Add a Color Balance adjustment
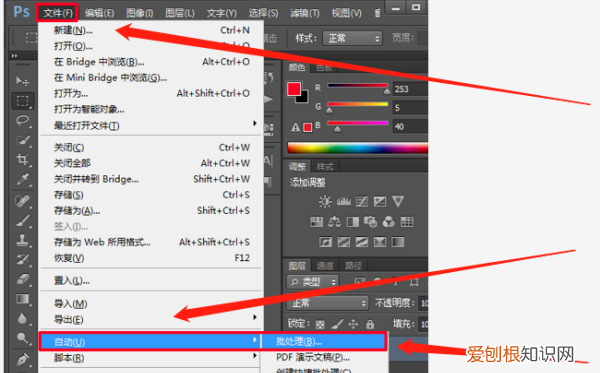The width and height of the screenshot is (600, 373). [x=334, y=222]
